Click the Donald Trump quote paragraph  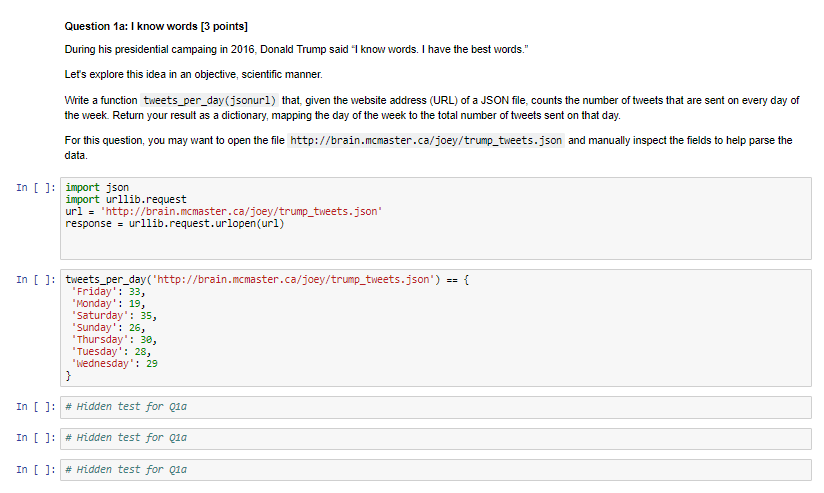tap(296, 49)
